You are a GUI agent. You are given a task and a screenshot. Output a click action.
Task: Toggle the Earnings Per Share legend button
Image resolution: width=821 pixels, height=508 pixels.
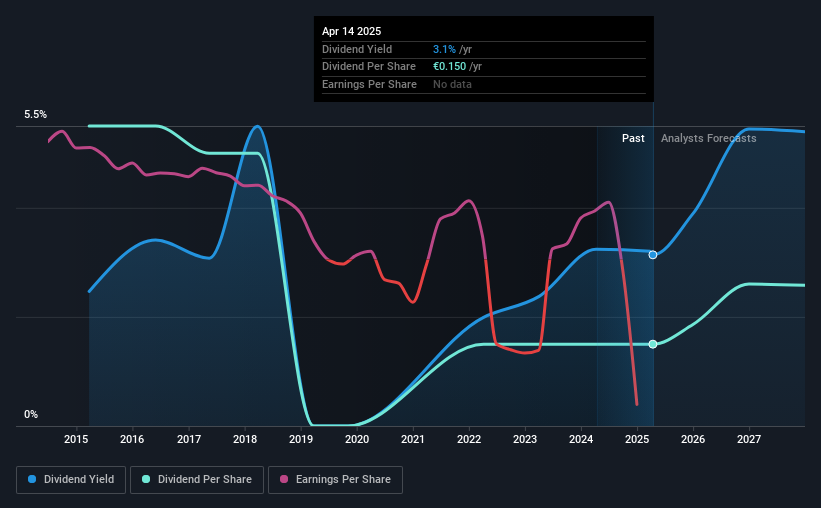[x=335, y=480]
